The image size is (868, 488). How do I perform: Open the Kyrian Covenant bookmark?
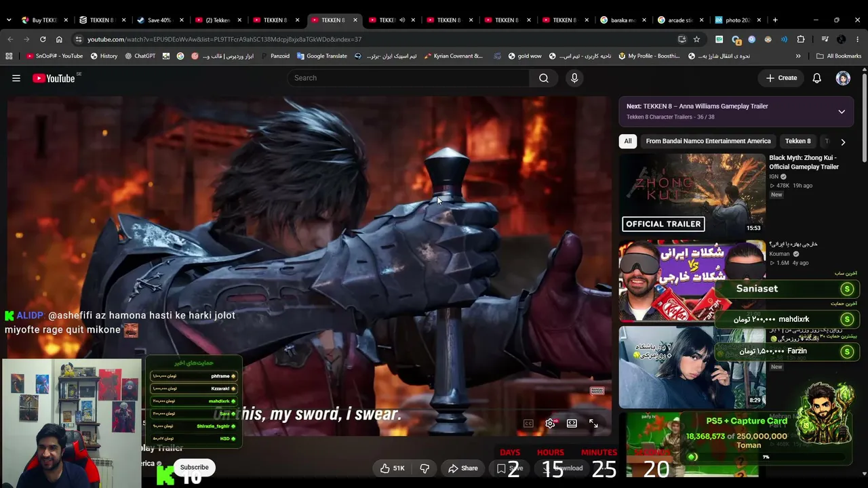point(453,56)
